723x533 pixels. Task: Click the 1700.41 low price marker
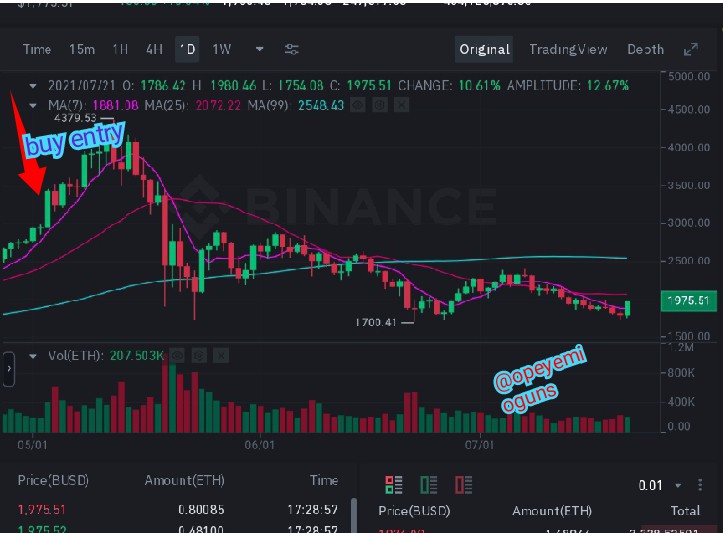point(376,322)
